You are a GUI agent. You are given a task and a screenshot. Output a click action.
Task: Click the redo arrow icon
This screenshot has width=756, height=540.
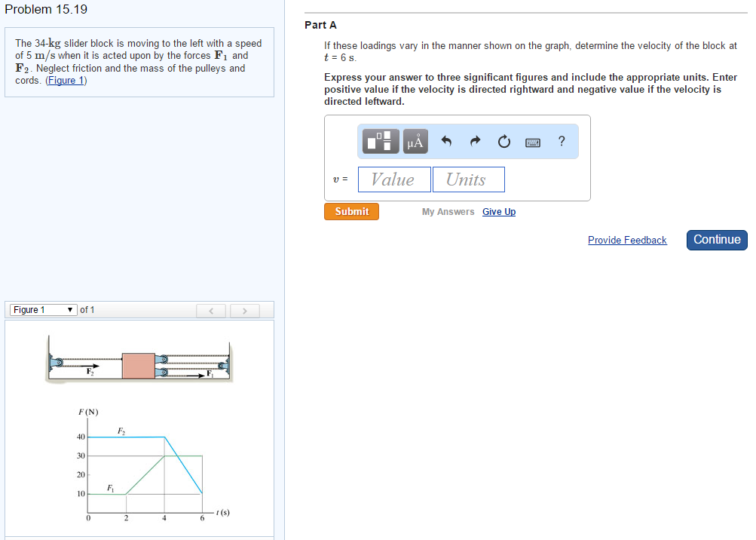tap(474, 141)
